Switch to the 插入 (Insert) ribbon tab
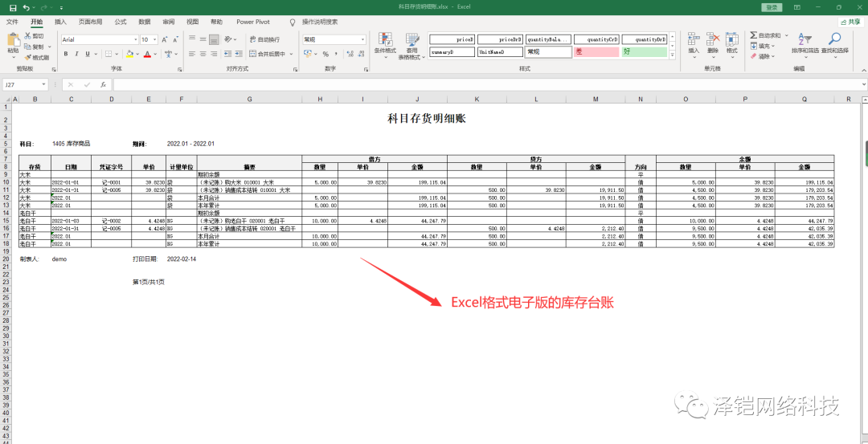 [x=60, y=22]
